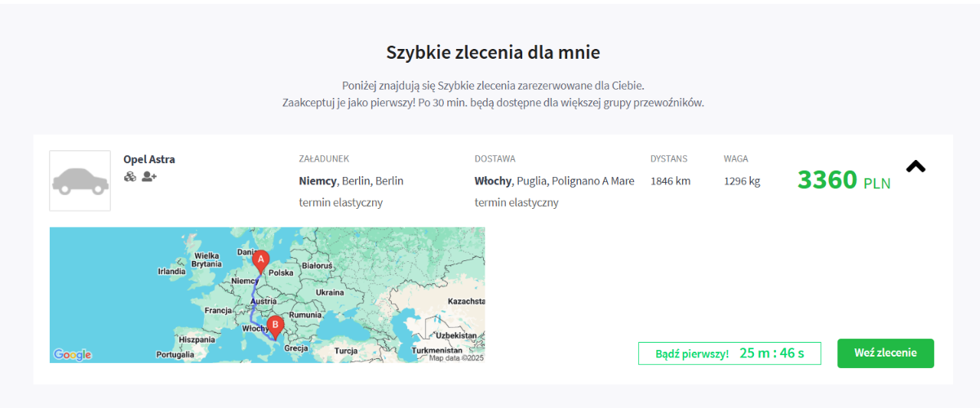Image resolution: width=980 pixels, height=408 pixels.
Task: Click Polska label on the map
Action: [x=281, y=273]
